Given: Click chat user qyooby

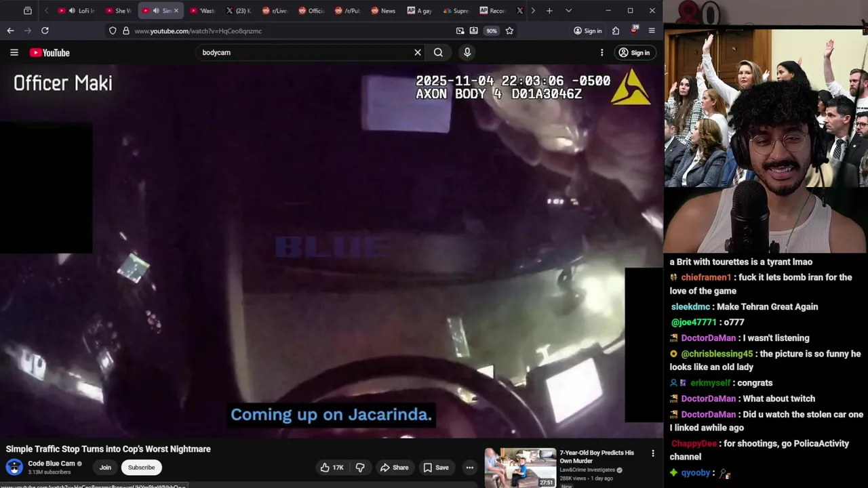Looking at the screenshot, I should 696,472.
